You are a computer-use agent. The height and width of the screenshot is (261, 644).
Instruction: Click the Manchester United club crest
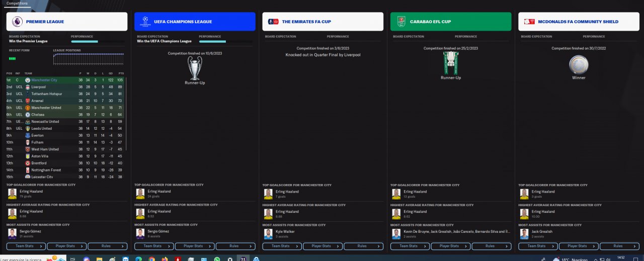tap(28, 108)
